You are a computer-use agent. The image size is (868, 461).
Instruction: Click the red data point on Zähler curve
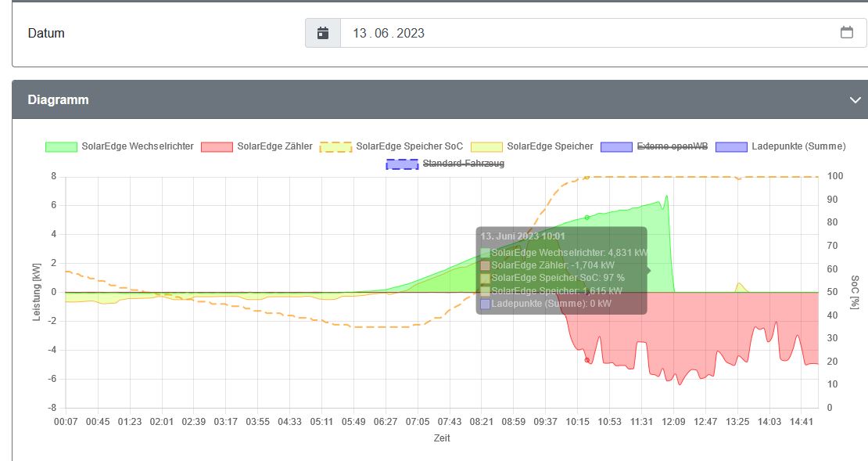(x=587, y=360)
